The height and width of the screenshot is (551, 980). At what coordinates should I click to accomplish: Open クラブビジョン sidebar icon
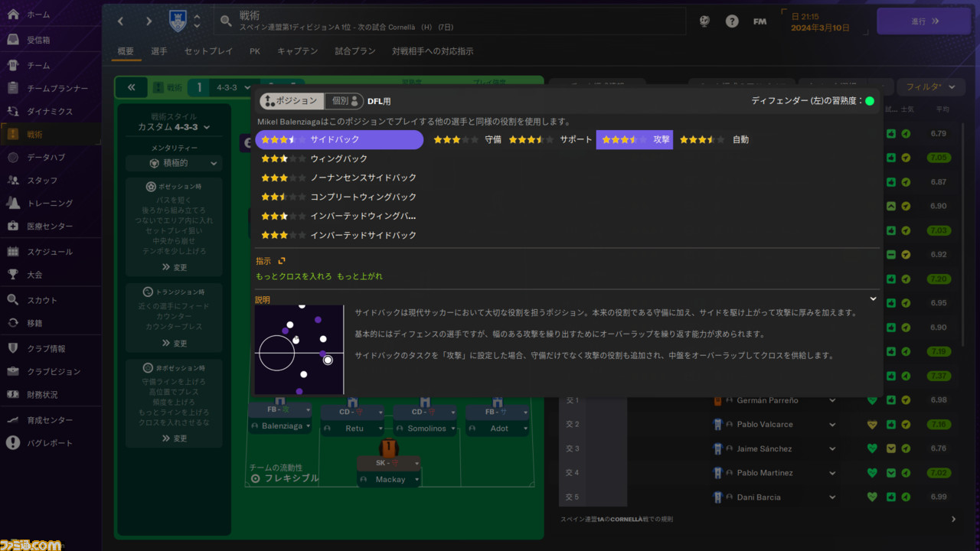(13, 371)
